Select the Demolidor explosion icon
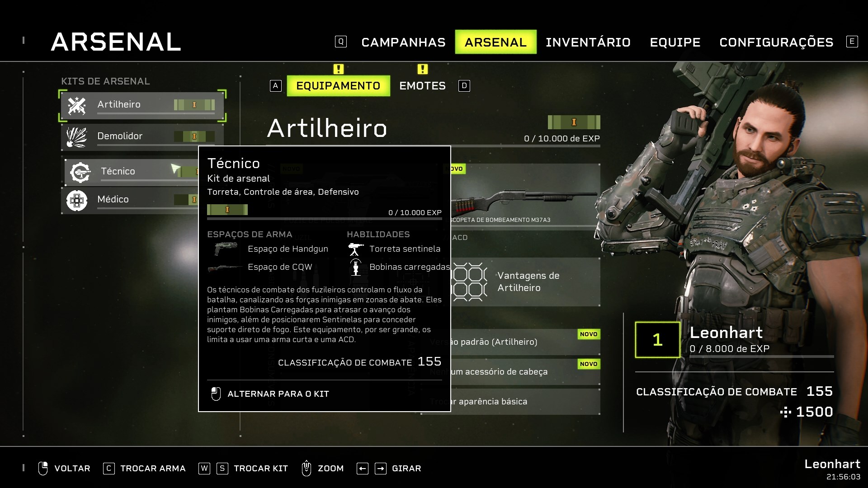Screen dimensions: 868x488 pyautogui.click(x=76, y=137)
